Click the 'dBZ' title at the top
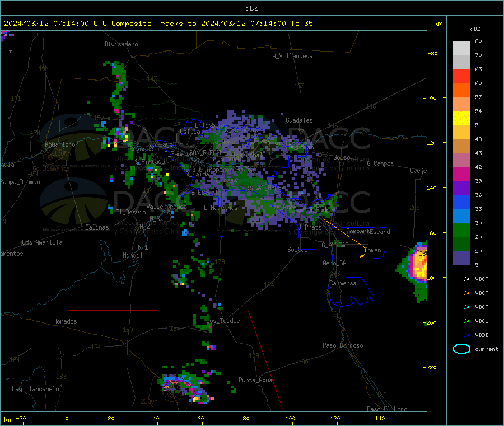The width and height of the screenshot is (504, 426). click(x=251, y=8)
